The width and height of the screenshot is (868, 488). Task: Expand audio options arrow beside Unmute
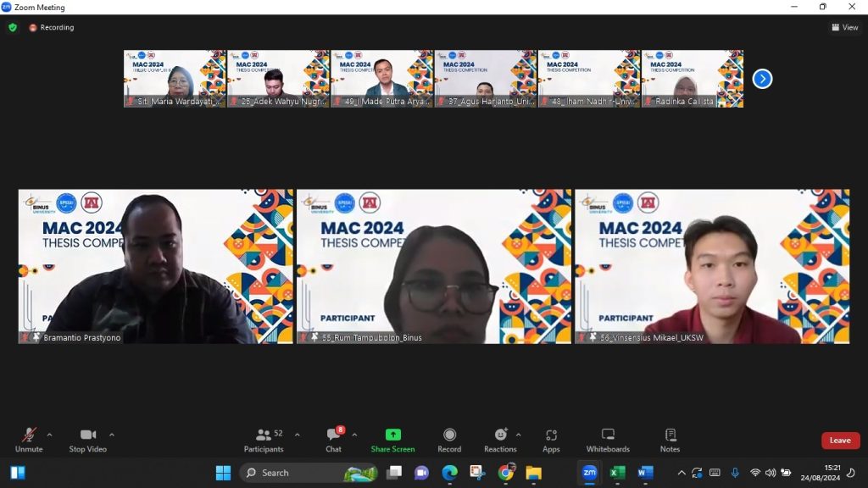point(49,435)
